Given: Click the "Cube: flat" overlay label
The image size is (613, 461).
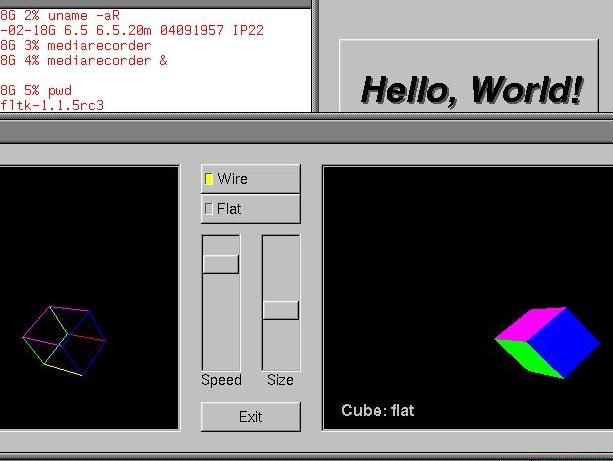Looking at the screenshot, I should [377, 411].
